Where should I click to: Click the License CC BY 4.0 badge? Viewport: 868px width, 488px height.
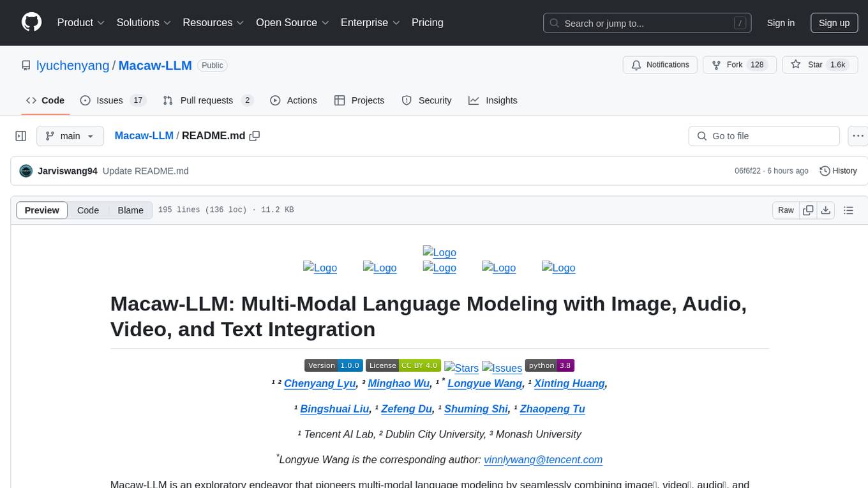pyautogui.click(x=403, y=365)
